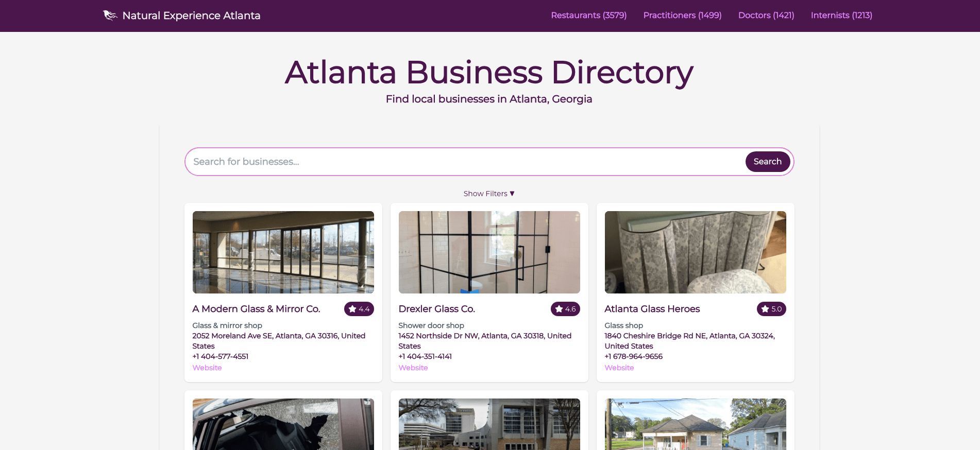Select the Drexler Glass Co. title
The width and height of the screenshot is (980, 450).
(437, 309)
